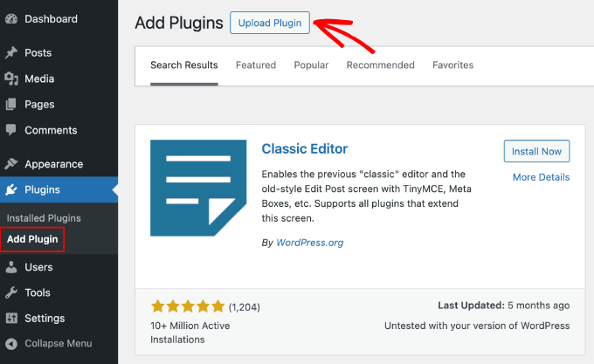Open More Details for Classic Editor
Screen dimensions: 594x364
[541, 177]
